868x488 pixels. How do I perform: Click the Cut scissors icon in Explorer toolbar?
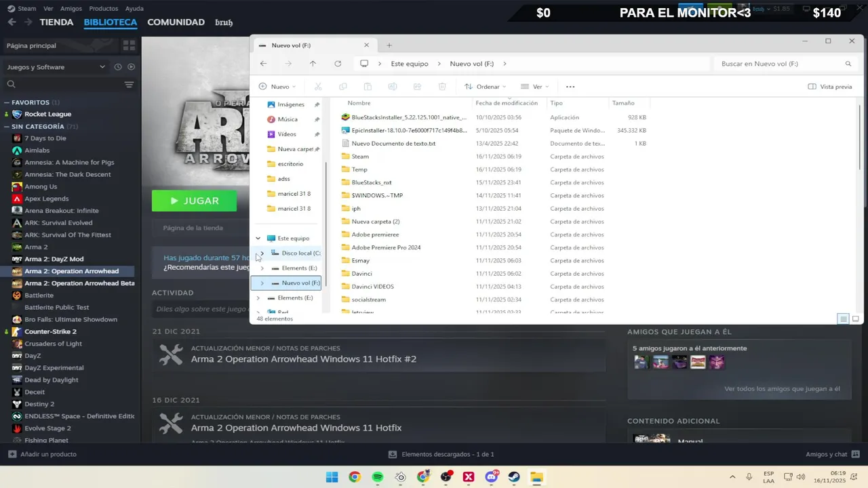(x=318, y=87)
